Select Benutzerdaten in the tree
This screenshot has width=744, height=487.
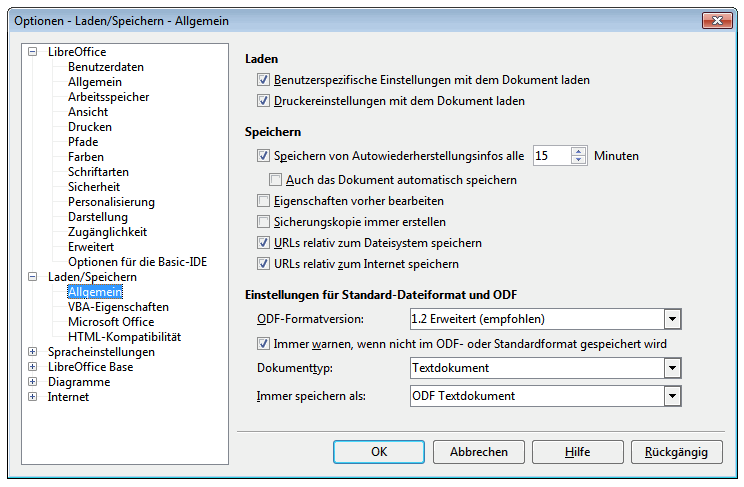coord(106,67)
